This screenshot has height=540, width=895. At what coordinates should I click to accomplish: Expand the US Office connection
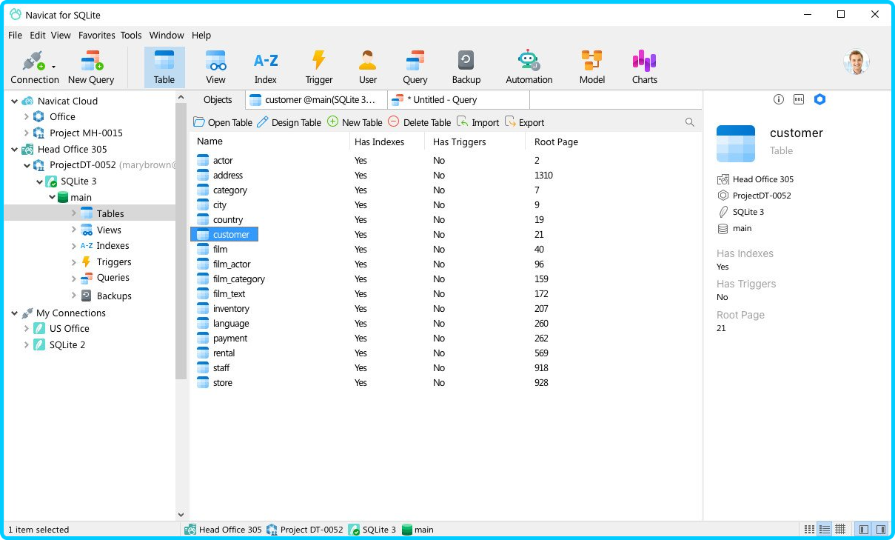coord(26,328)
